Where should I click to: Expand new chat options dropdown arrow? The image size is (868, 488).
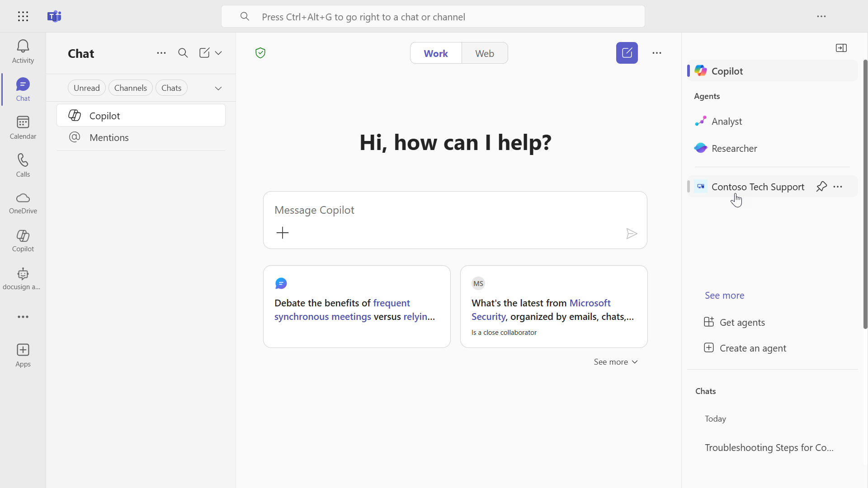click(x=218, y=53)
